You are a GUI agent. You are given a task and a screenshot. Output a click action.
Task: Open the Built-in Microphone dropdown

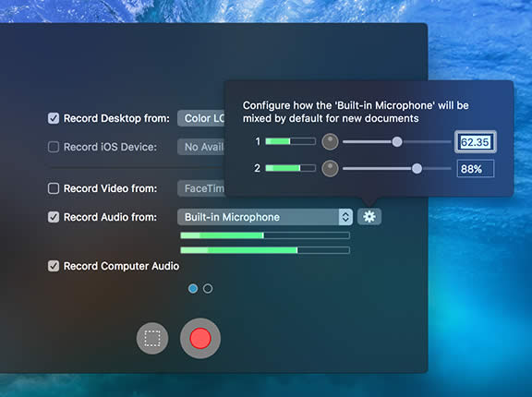[x=265, y=217]
